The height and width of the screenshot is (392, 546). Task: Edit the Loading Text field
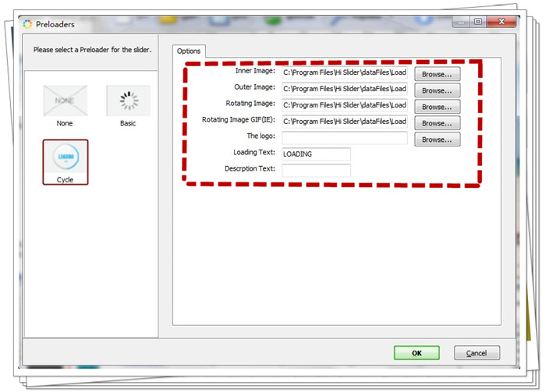pyautogui.click(x=315, y=154)
